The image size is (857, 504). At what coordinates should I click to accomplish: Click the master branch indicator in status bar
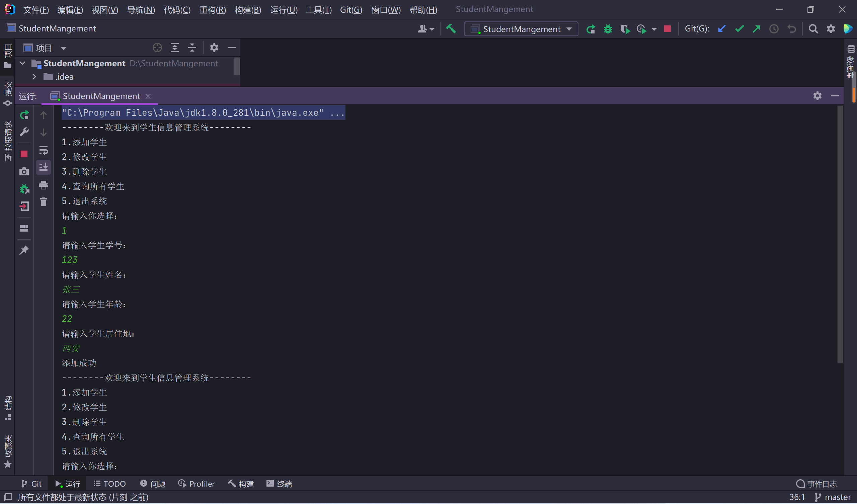coord(833,497)
